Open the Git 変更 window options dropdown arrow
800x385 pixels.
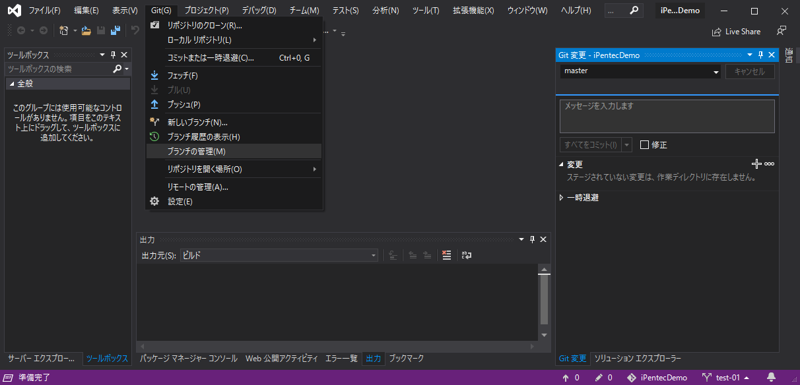[x=749, y=55]
